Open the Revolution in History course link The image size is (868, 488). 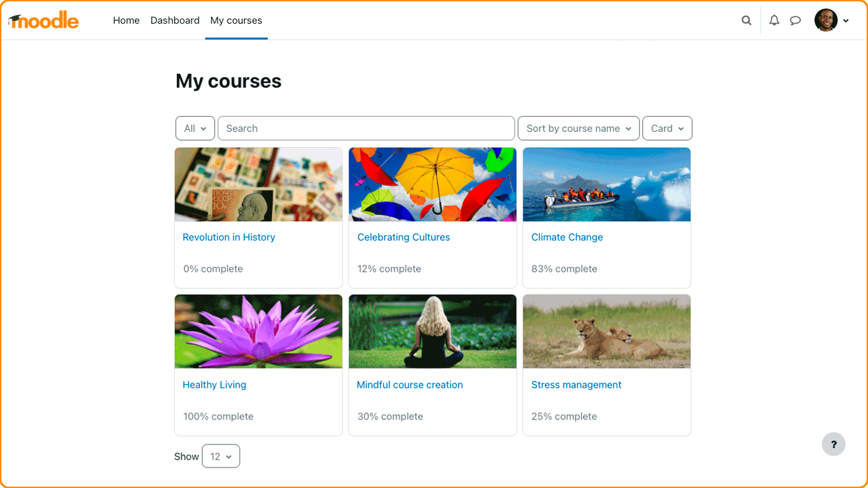(x=229, y=237)
